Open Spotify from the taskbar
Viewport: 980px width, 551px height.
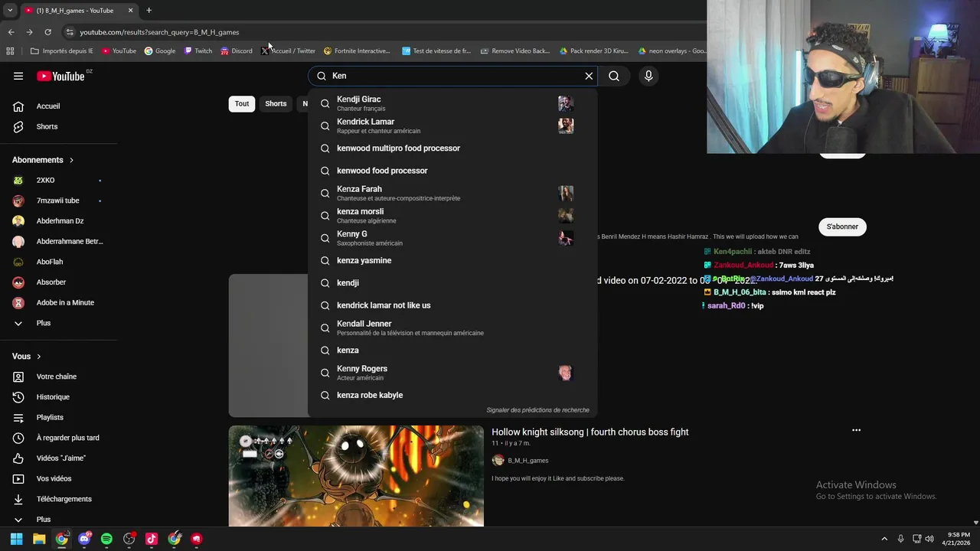[x=106, y=539]
